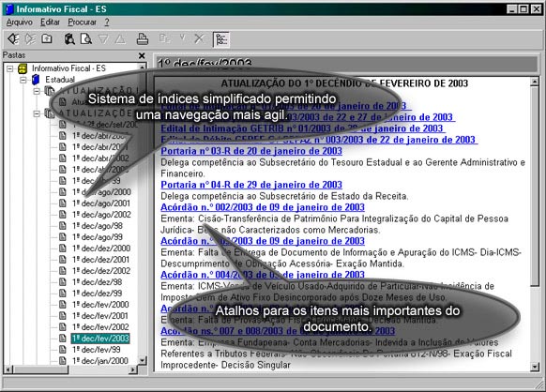Screen dimensions: 546x392
Task: Click the document pane scroll-up arrow
Action: point(535,82)
